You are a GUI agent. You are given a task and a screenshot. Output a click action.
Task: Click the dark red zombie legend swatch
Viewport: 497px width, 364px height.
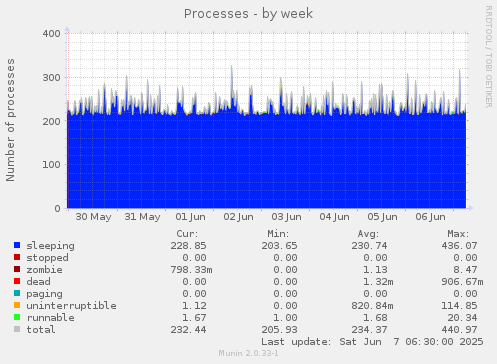coord(17,269)
